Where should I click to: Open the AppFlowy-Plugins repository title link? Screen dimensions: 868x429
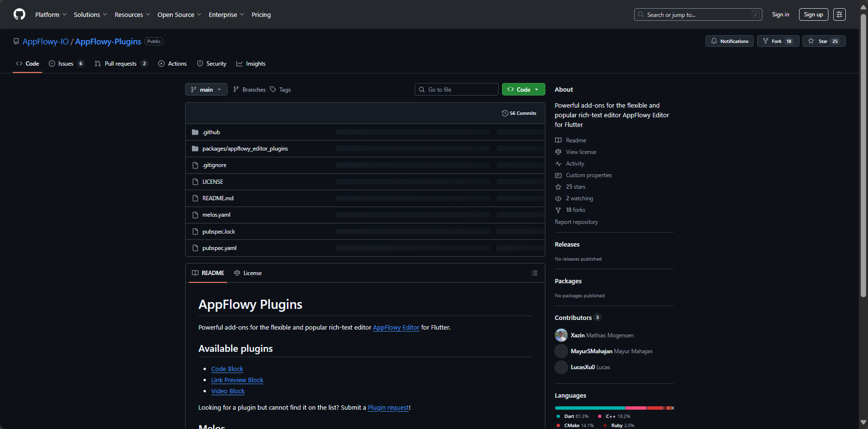108,42
